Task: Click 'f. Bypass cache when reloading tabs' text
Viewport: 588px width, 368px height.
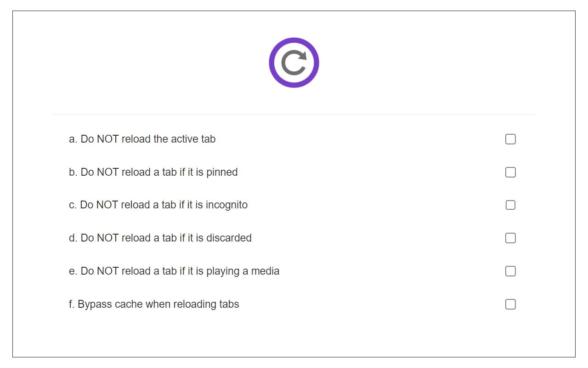Action: click(154, 304)
